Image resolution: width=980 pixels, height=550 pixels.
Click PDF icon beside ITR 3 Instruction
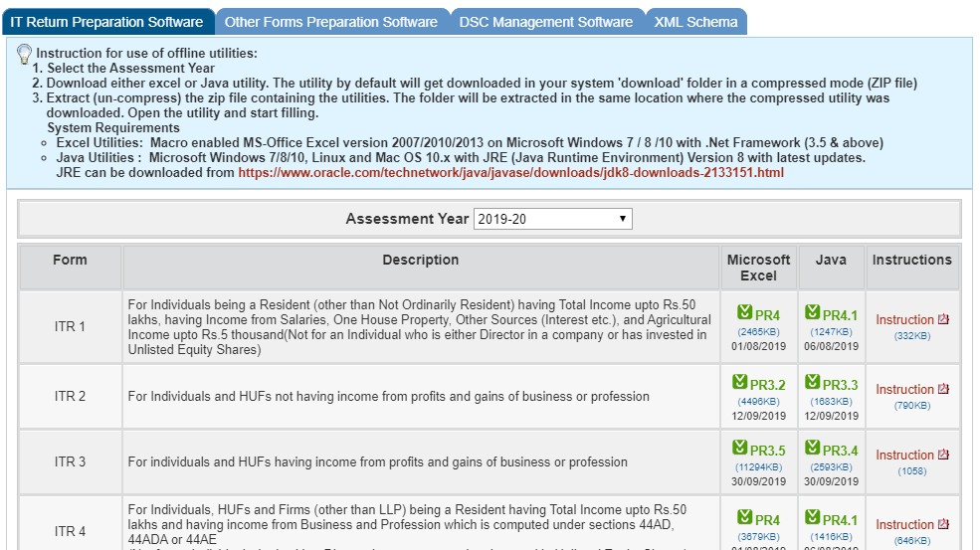(944, 455)
